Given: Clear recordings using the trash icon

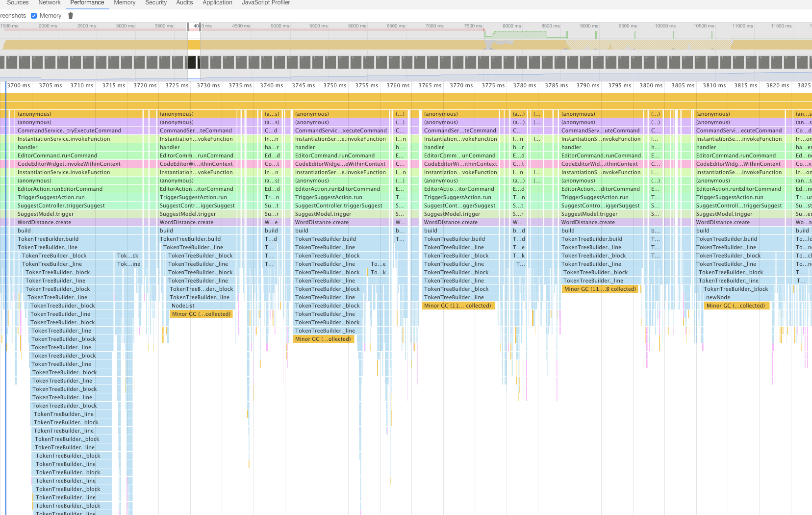Looking at the screenshot, I should coord(70,15).
